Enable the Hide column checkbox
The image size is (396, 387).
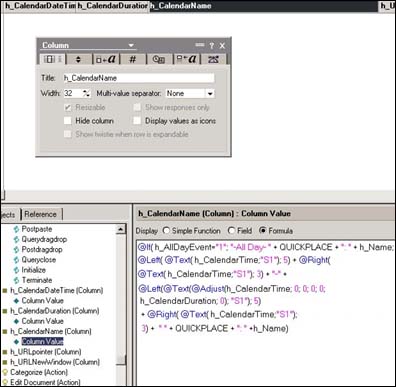(68, 121)
